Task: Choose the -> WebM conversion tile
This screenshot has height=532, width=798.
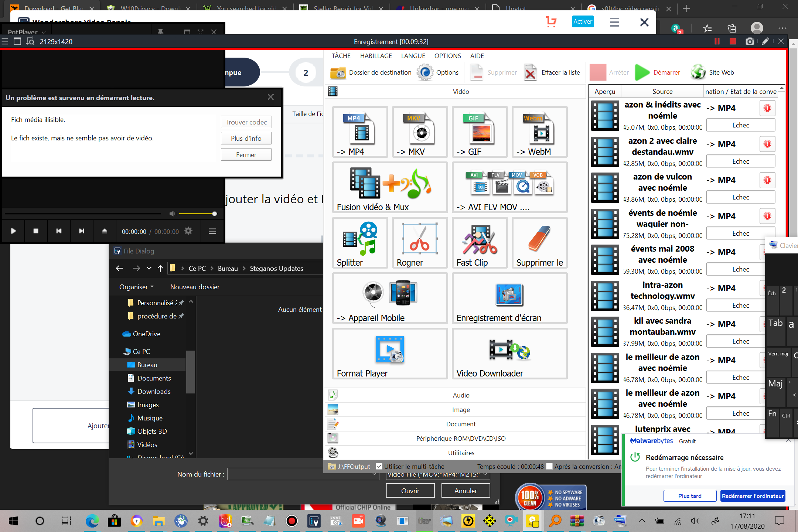Action: point(539,132)
